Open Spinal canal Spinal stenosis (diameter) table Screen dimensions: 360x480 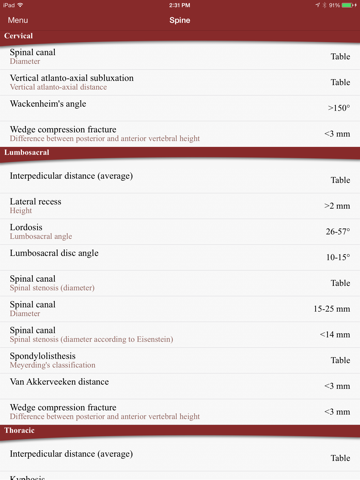point(180,283)
